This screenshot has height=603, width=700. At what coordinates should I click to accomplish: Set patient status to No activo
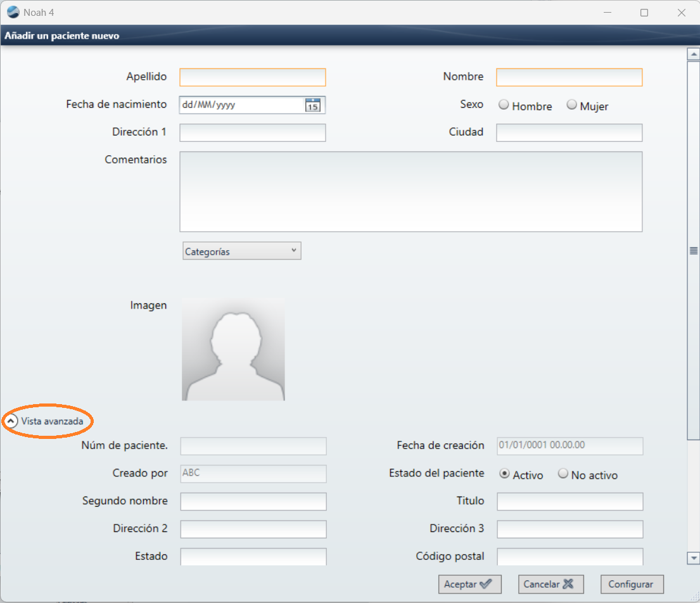[x=563, y=474]
